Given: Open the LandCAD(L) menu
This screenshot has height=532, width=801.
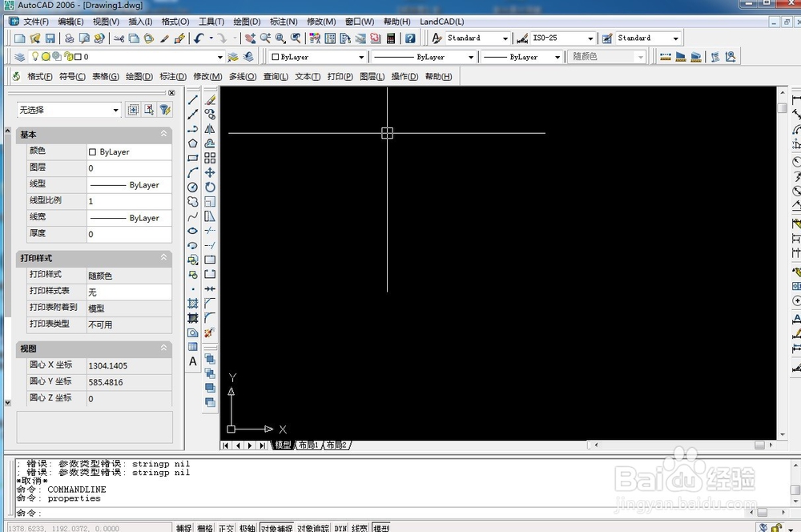Looking at the screenshot, I should coord(442,22).
